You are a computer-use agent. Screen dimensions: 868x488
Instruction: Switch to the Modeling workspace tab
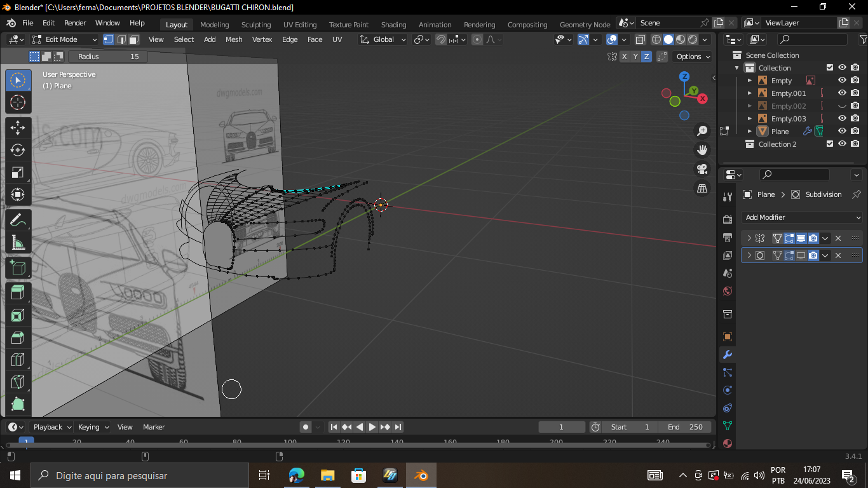click(x=214, y=25)
